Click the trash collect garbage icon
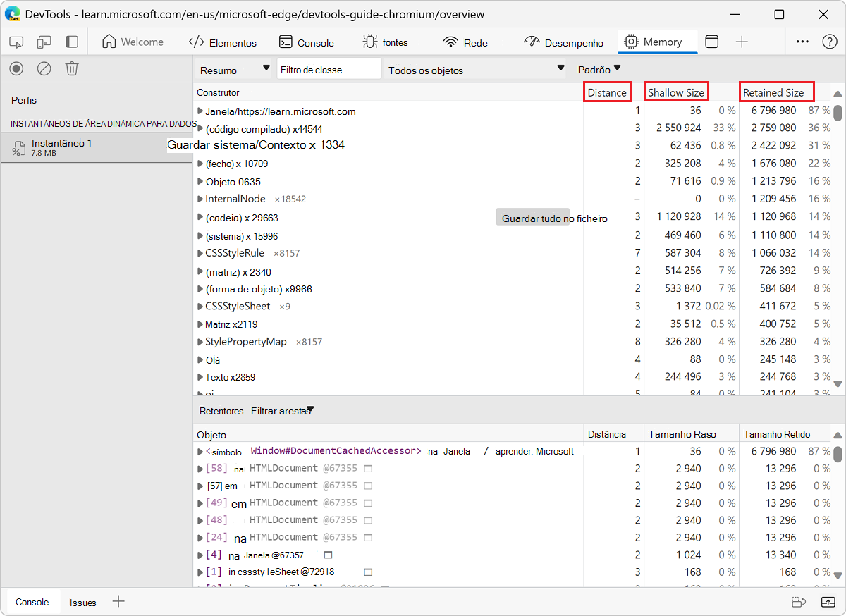Image resolution: width=846 pixels, height=616 pixels. click(x=72, y=68)
